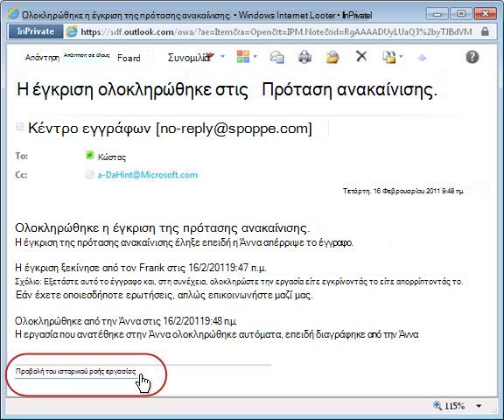
Task: Click the Internet Explorer page icon in address bar
Action: click(x=72, y=31)
